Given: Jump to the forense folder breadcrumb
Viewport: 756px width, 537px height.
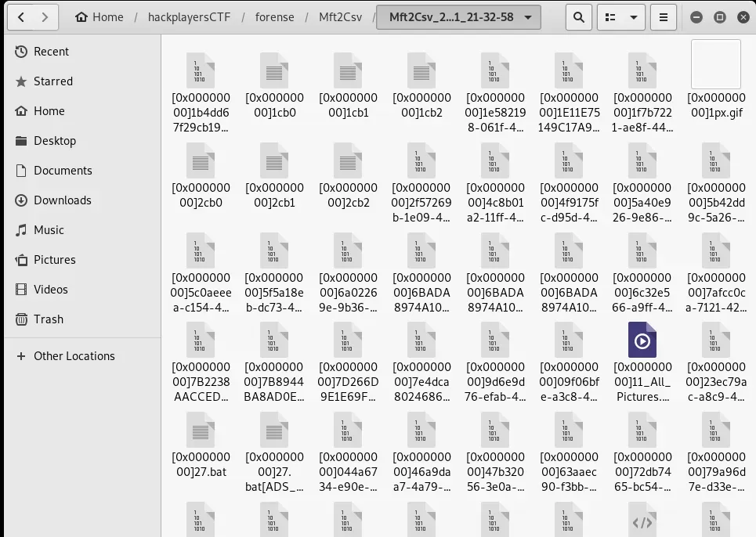Looking at the screenshot, I should coord(274,16).
